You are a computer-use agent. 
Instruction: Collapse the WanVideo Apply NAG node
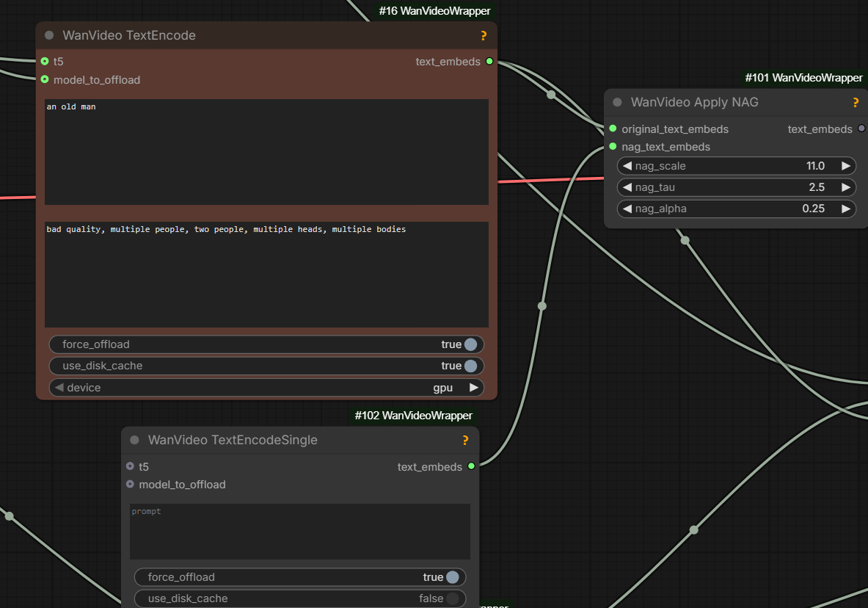click(617, 103)
